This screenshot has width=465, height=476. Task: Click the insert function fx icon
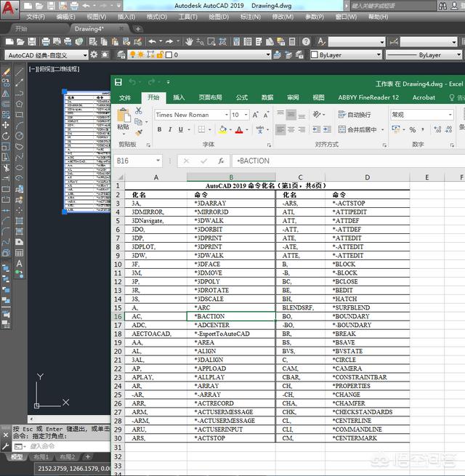pyautogui.click(x=221, y=161)
